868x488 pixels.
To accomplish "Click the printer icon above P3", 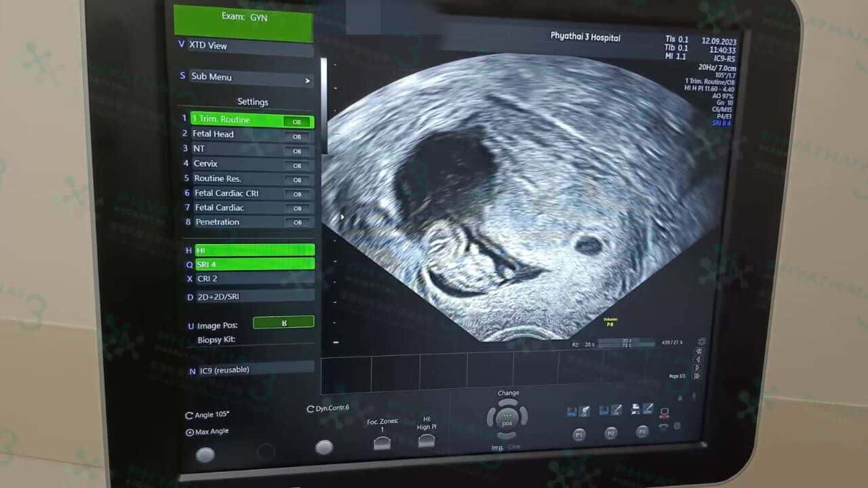I will coord(635,409).
